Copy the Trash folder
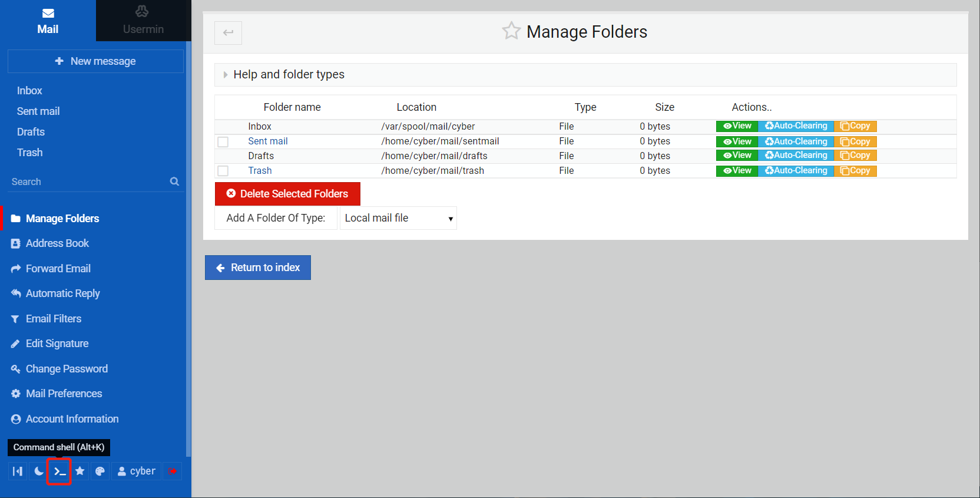This screenshot has height=498, width=980. click(855, 171)
